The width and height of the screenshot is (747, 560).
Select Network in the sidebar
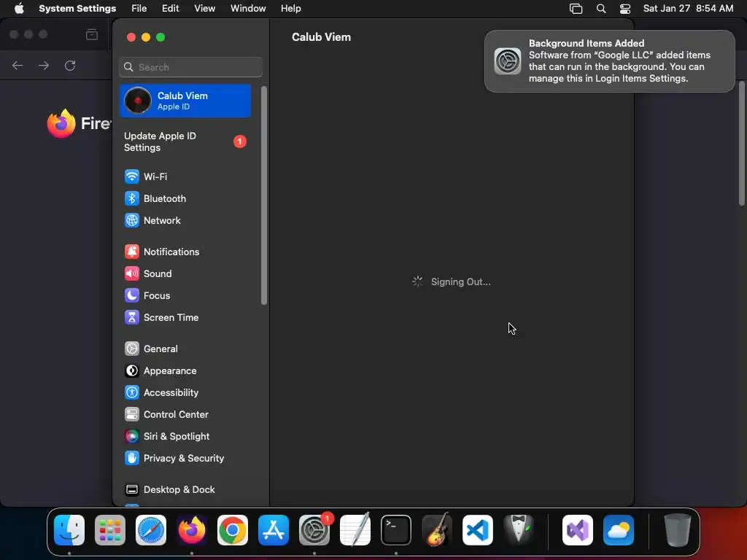pos(185,220)
